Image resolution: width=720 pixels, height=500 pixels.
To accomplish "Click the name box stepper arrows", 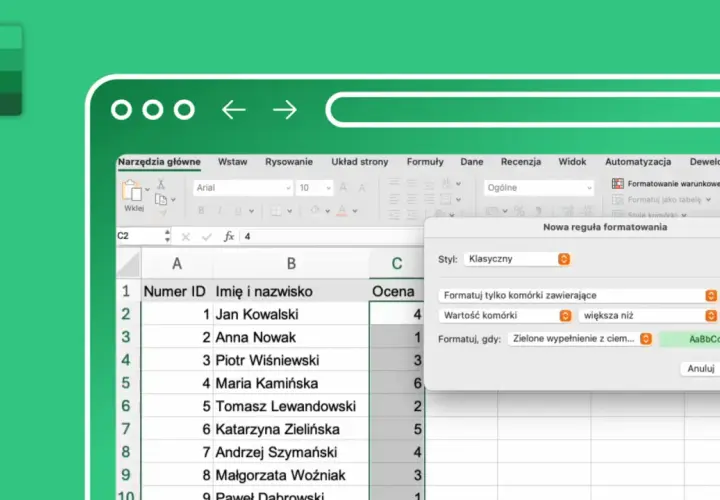I will click(167, 236).
